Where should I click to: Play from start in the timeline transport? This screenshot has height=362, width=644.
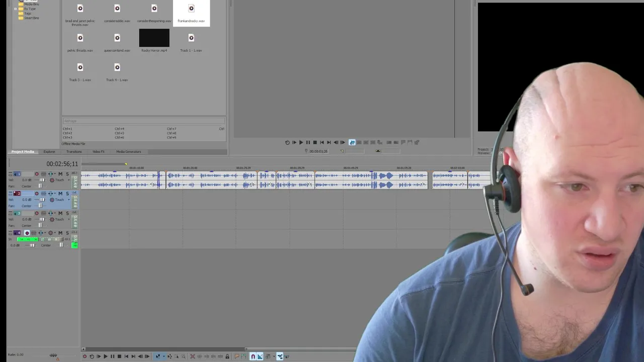tap(99, 356)
